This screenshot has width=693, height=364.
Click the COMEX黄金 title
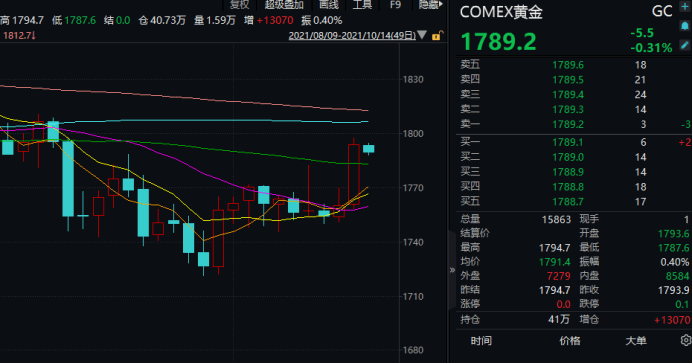(x=501, y=12)
